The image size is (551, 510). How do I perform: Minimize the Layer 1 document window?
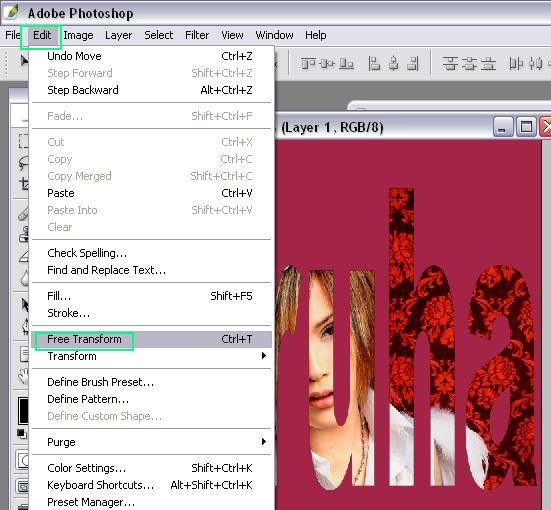coord(503,127)
